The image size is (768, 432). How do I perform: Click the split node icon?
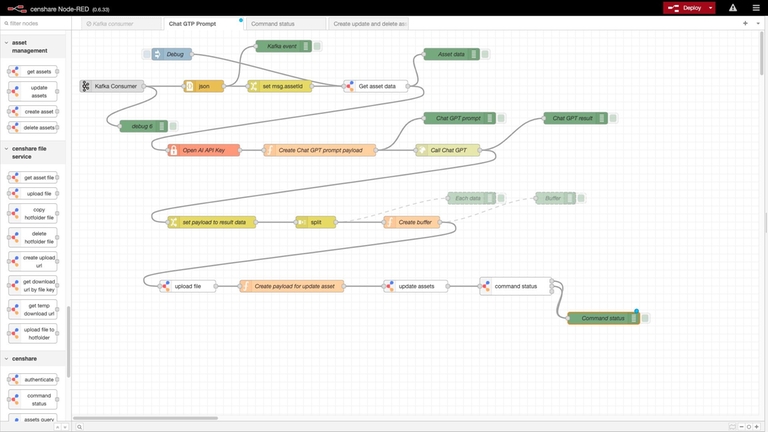pos(301,222)
